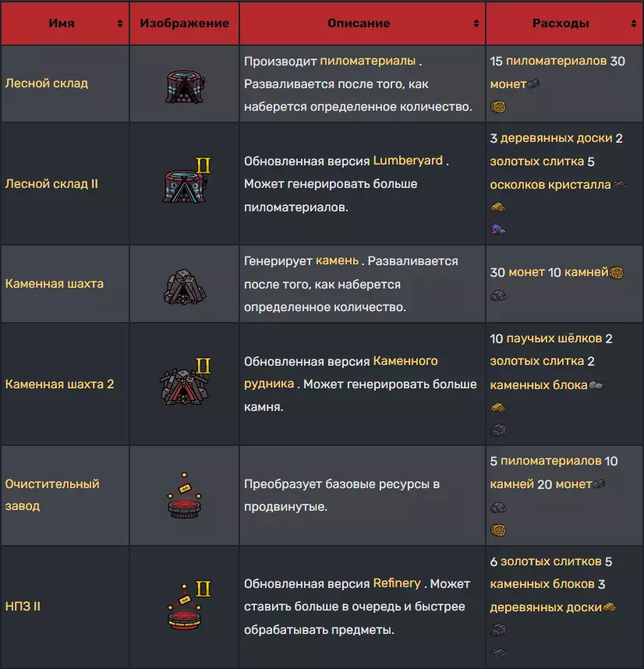This screenshot has width=644, height=669.
Task: Click the Каменная шахта building image
Action: (x=185, y=285)
